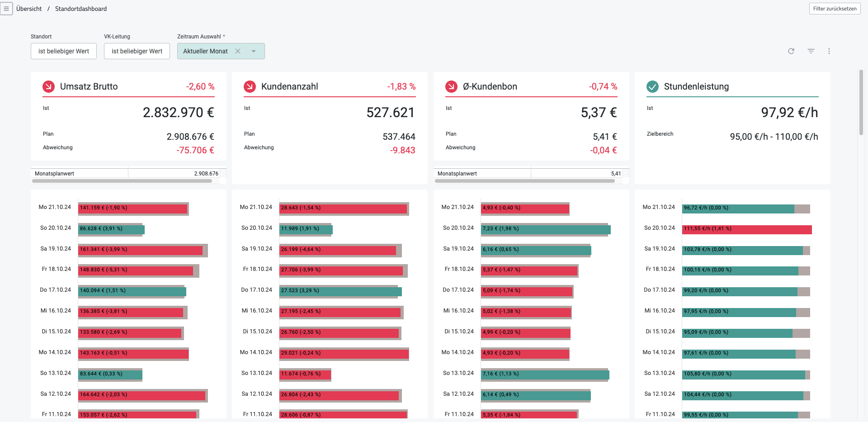
Task: Click the Umsatz Ist value 2.832.970 €
Action: pos(179,112)
